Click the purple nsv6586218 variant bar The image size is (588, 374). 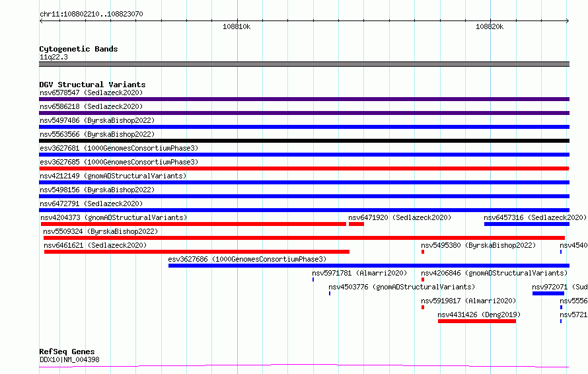[304, 113]
